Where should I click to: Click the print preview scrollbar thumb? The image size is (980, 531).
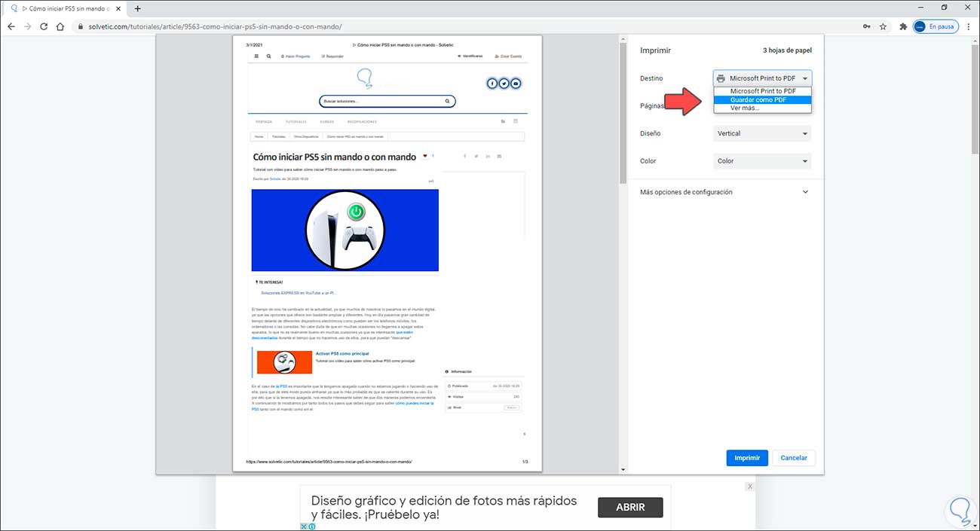click(622, 113)
